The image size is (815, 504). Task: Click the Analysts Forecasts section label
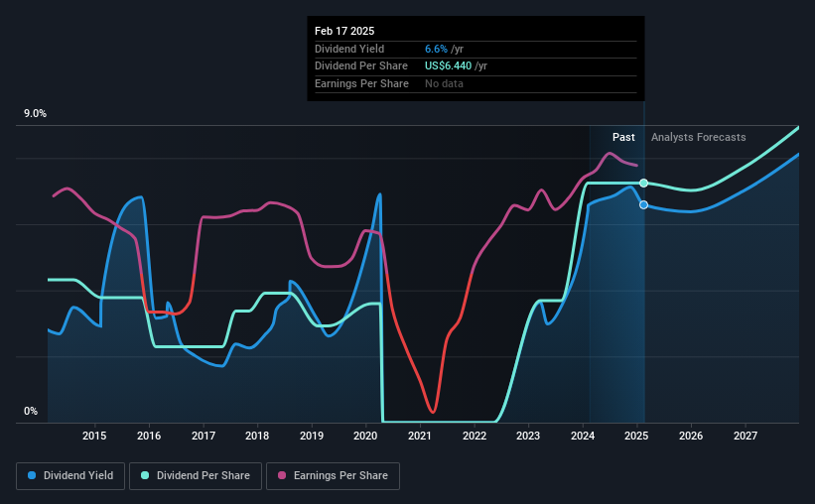[x=698, y=137]
